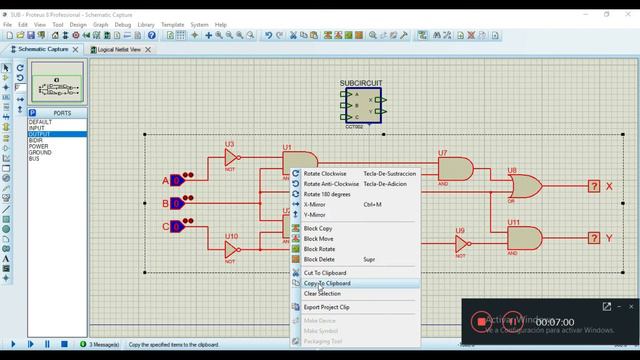Undo the last action with the blue arrow
Viewport: 640px width, 360px height.
coord(268,36)
